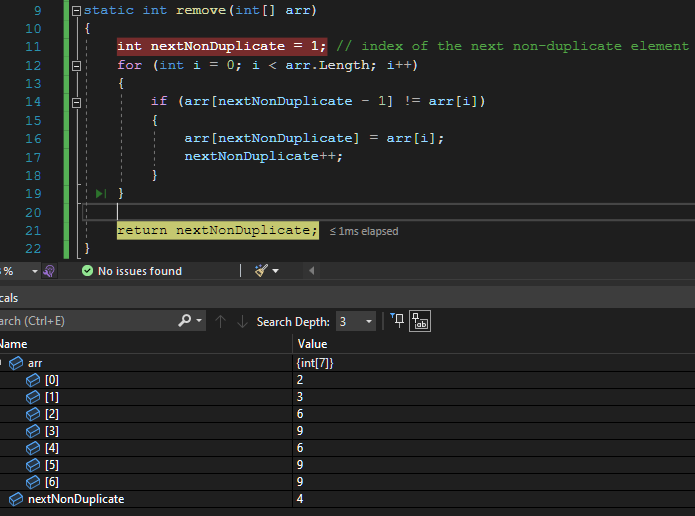This screenshot has height=516, width=695.
Task: Click the cube icon next to nextNonDuplicate variable
Action: point(15,498)
